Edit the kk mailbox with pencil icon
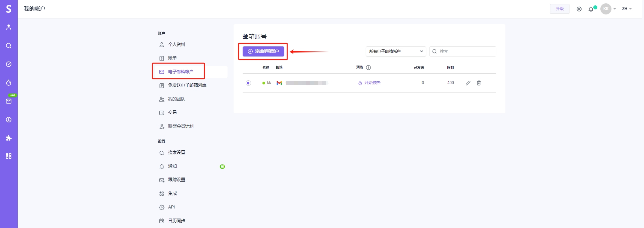The image size is (644, 228). (x=468, y=83)
